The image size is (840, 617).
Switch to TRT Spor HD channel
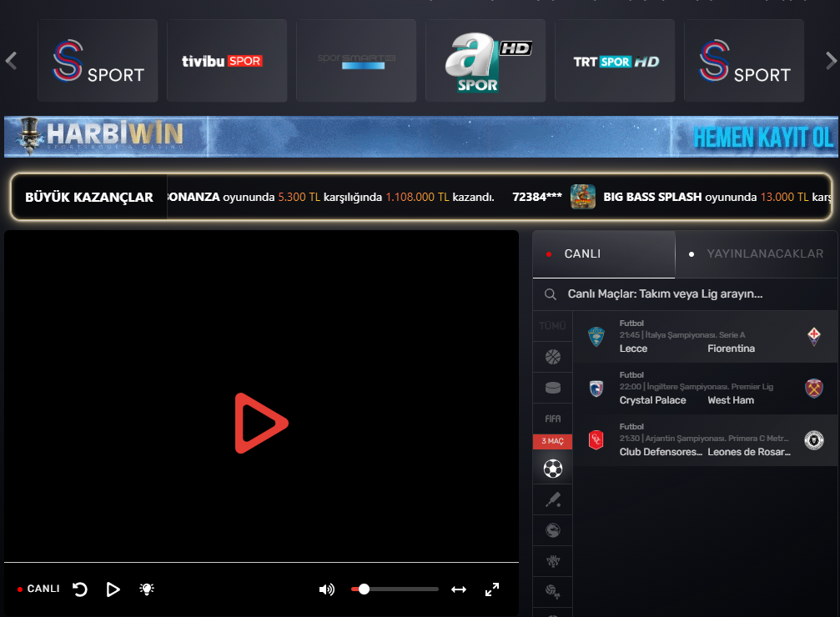coord(615,61)
